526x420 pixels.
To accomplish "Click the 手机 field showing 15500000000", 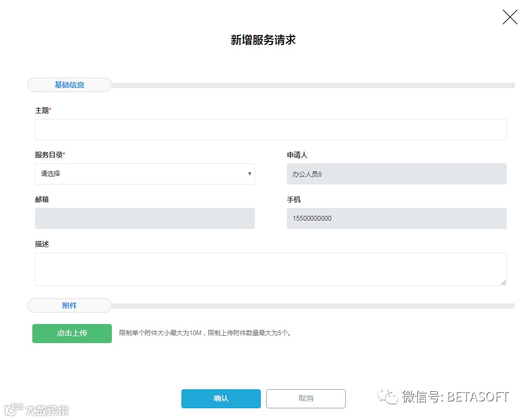I will coord(397,218).
